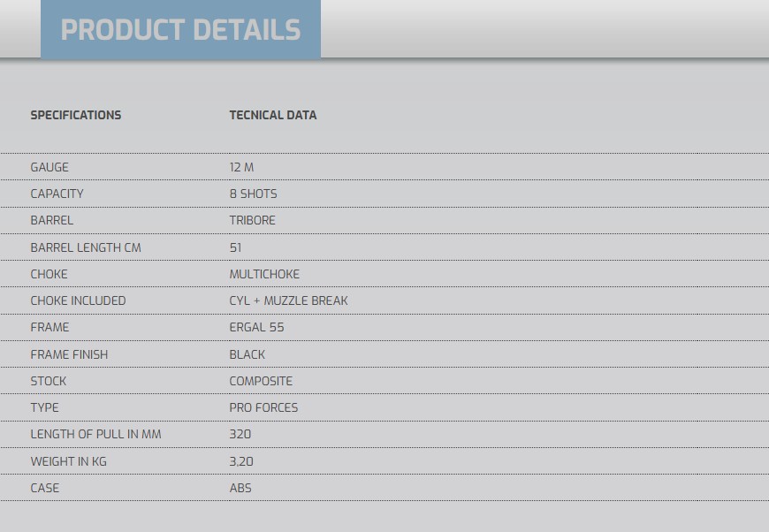The height and width of the screenshot is (532, 769).
Task: Click the 12 M gauge value
Action: [242, 167]
